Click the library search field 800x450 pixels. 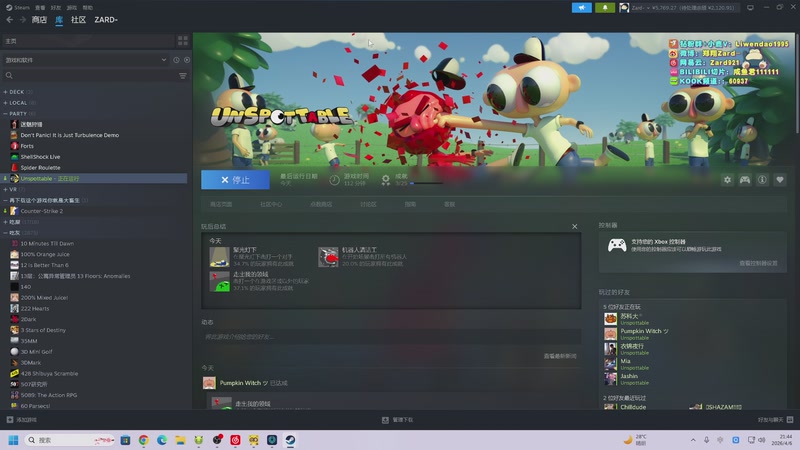click(x=89, y=76)
